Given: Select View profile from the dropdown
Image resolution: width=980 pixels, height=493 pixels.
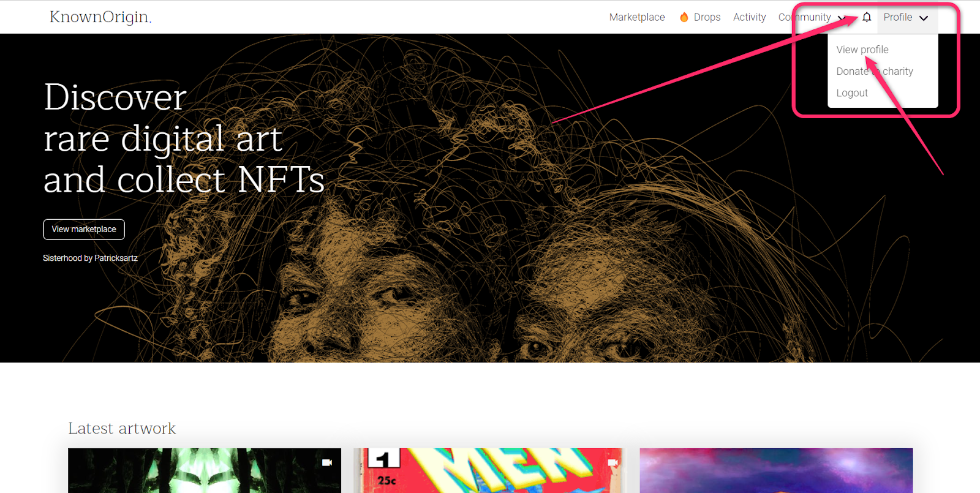Looking at the screenshot, I should 862,50.
